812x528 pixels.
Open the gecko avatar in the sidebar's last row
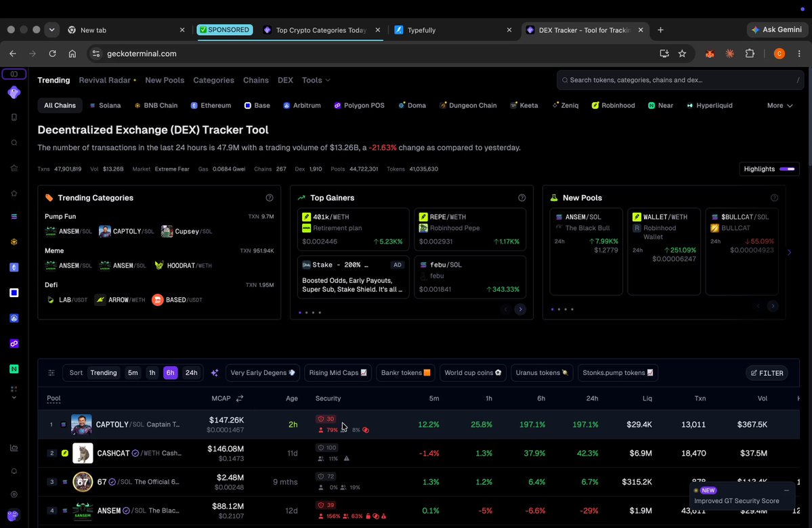tap(13, 516)
